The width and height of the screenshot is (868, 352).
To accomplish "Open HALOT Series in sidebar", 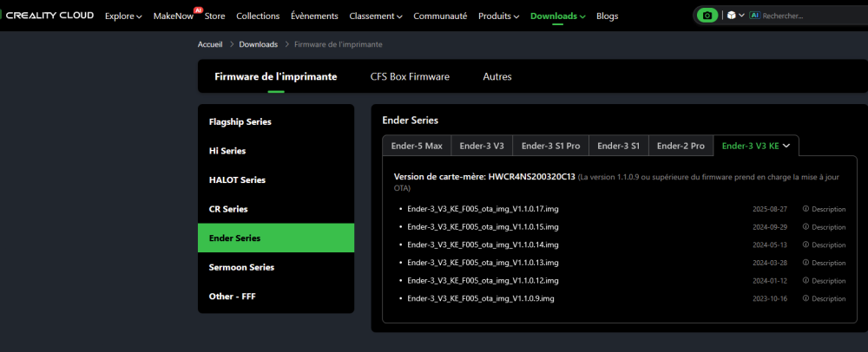I will point(276,180).
